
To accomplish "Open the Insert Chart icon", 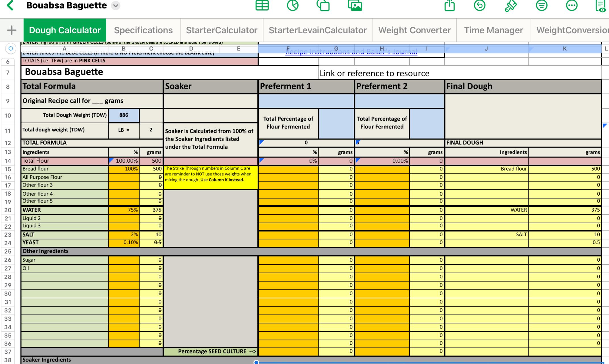I will (293, 6).
